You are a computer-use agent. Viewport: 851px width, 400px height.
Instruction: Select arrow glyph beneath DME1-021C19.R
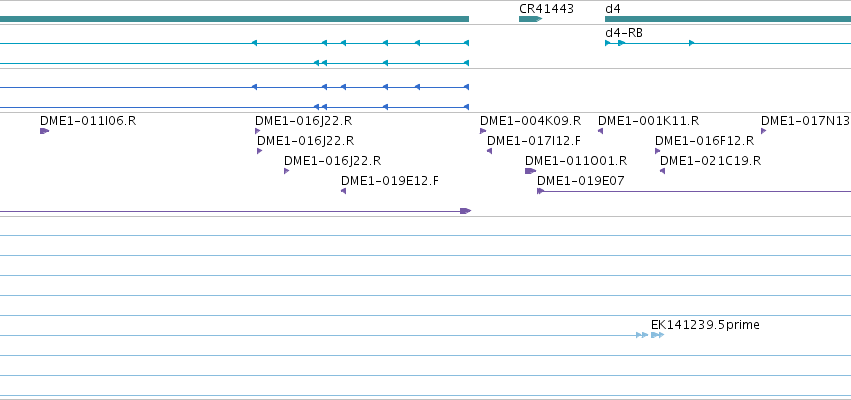662,171
